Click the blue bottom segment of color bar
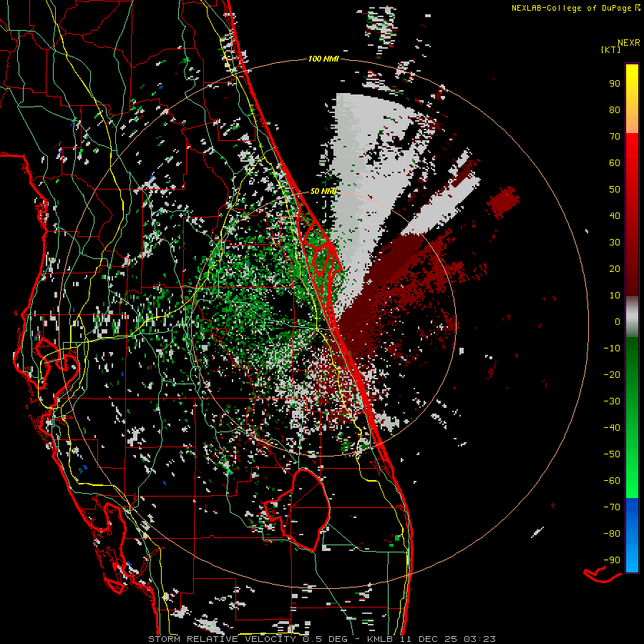644x644 pixels. 632,535
